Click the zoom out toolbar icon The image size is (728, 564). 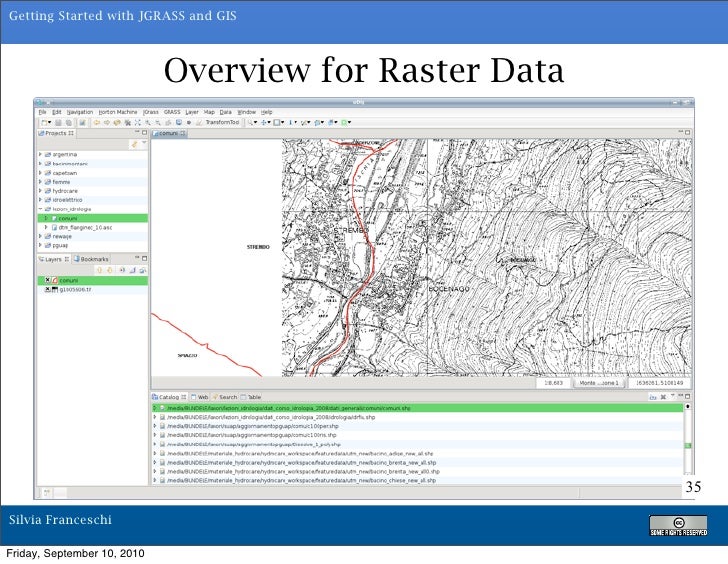click(x=158, y=123)
